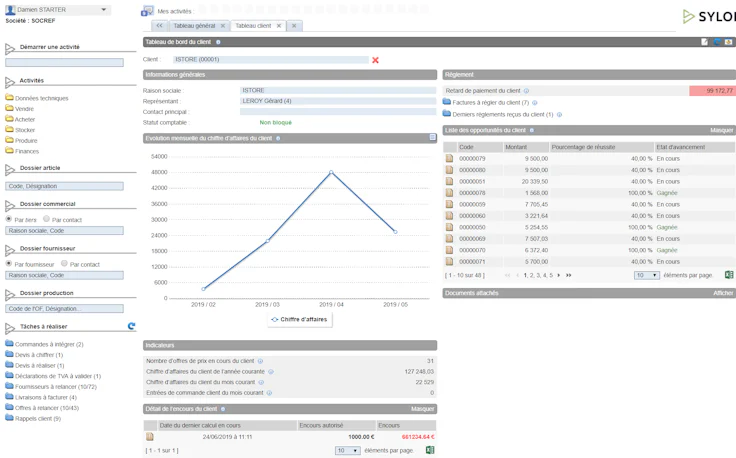The image size is (736, 458).
Task: Click the Damien STARTER user avatar icon
Action: 10,9
